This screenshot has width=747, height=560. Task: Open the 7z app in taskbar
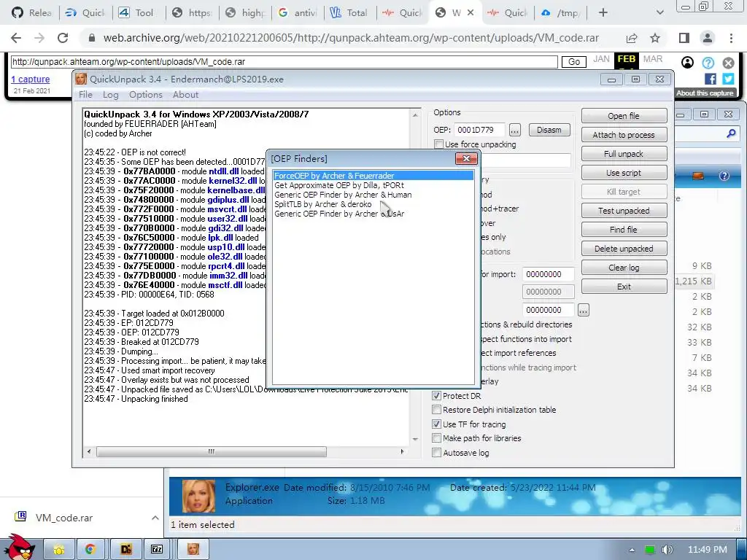coord(157,549)
